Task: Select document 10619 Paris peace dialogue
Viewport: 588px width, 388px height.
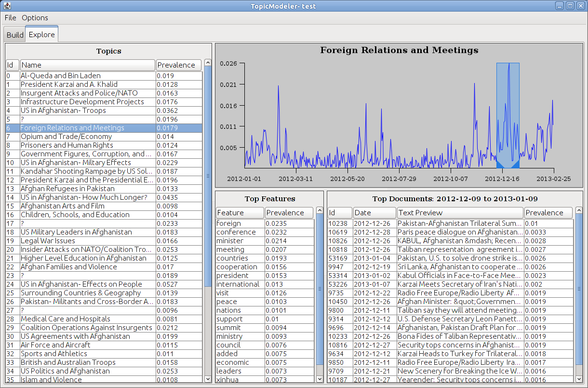Action: coord(459,232)
